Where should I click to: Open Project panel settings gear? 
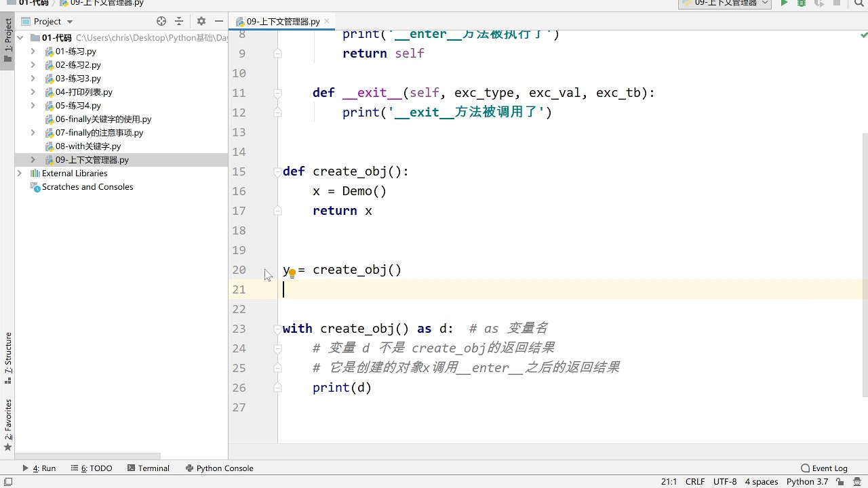[x=201, y=21]
